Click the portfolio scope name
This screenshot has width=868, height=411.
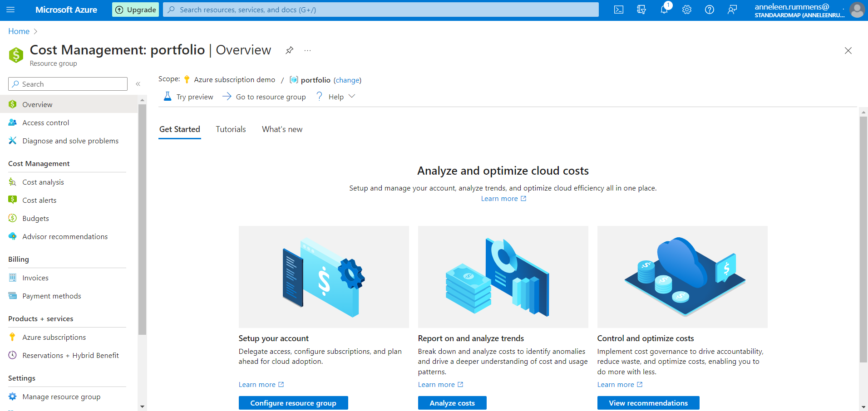click(316, 80)
